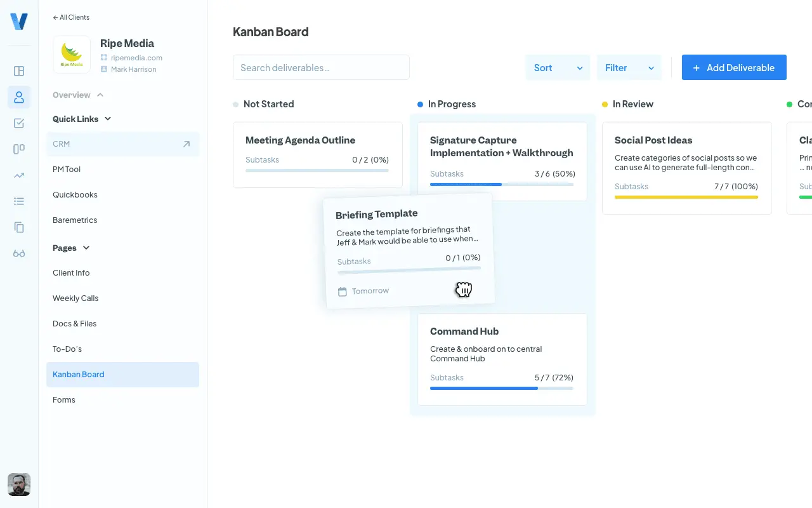Collapse the Quick Links section

point(82,119)
